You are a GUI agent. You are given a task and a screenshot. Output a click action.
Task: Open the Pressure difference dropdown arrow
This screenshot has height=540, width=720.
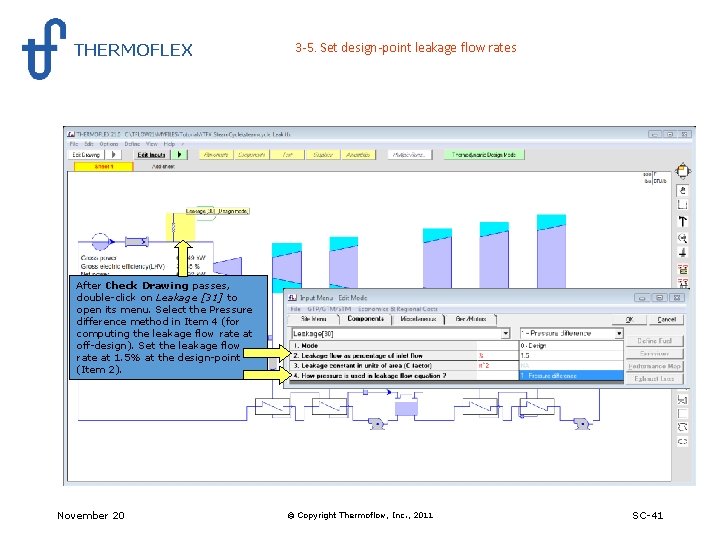(619, 333)
